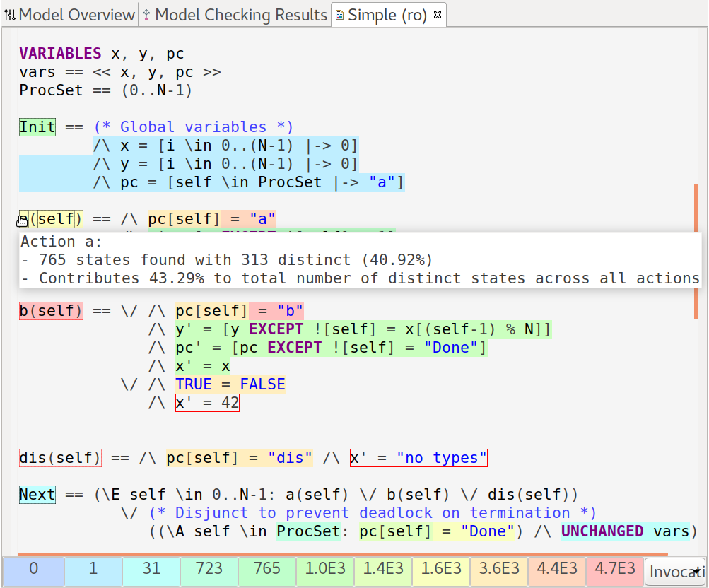Pick the 31 invocation legend cell

(x=151, y=569)
